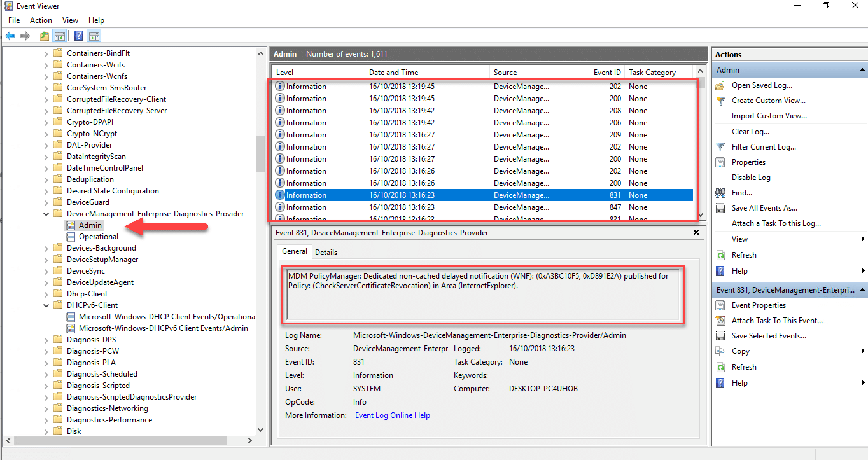Sort by the Date and Time column header

428,73
